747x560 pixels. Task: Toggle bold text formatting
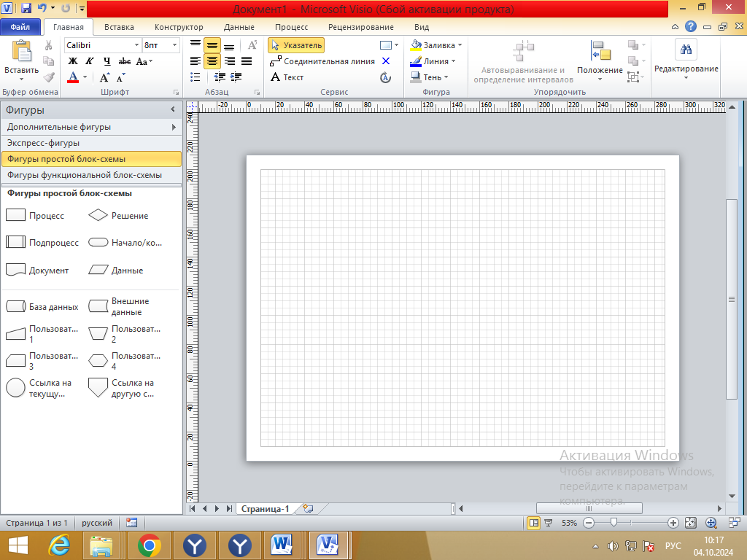(73, 61)
